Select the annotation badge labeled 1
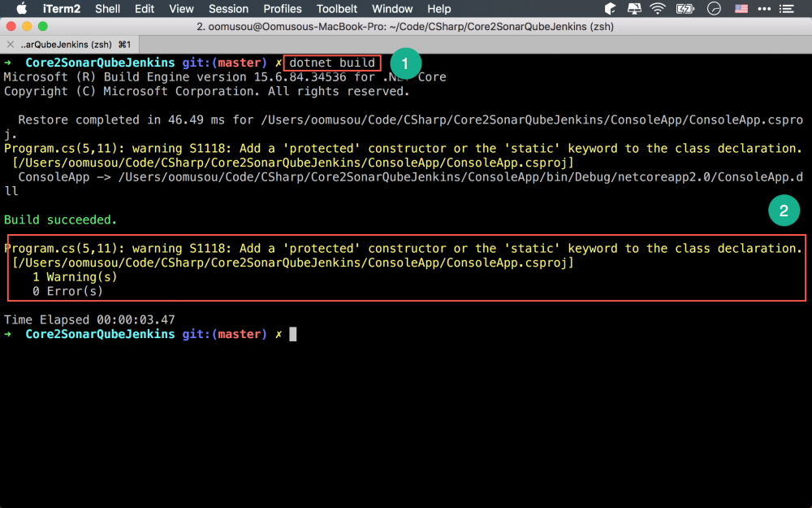Image resolution: width=812 pixels, height=508 pixels. (x=405, y=63)
